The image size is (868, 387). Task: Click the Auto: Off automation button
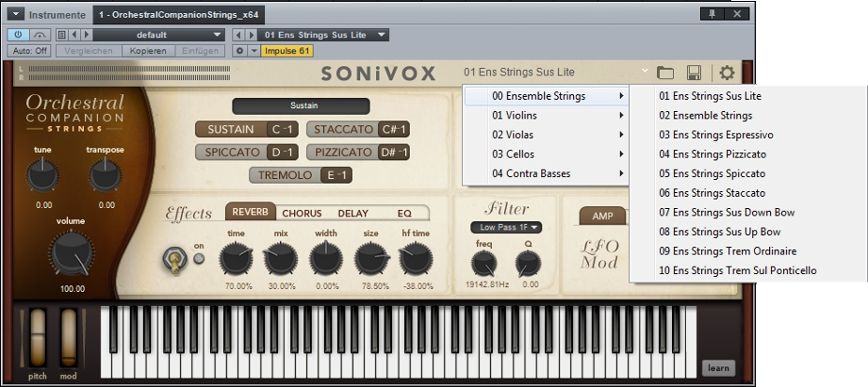tap(29, 51)
